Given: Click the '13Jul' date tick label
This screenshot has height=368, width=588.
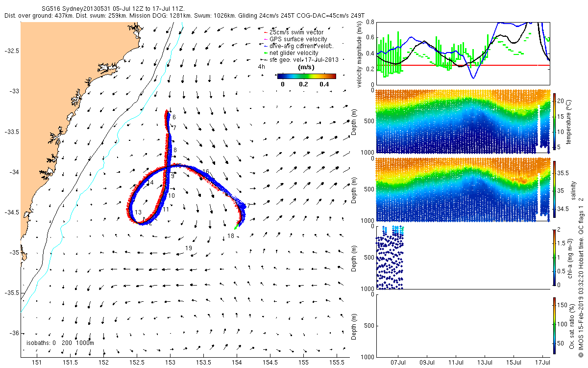Looking at the screenshot, I should [485, 363].
